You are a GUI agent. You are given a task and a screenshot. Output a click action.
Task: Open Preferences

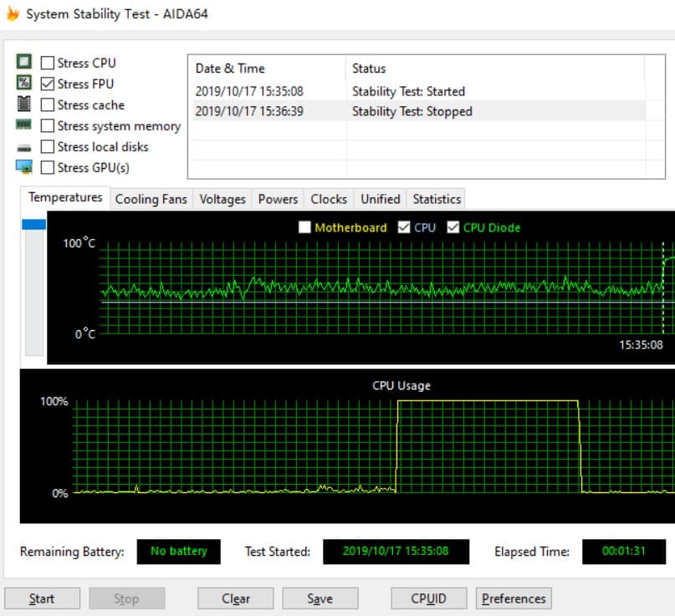tap(514, 598)
